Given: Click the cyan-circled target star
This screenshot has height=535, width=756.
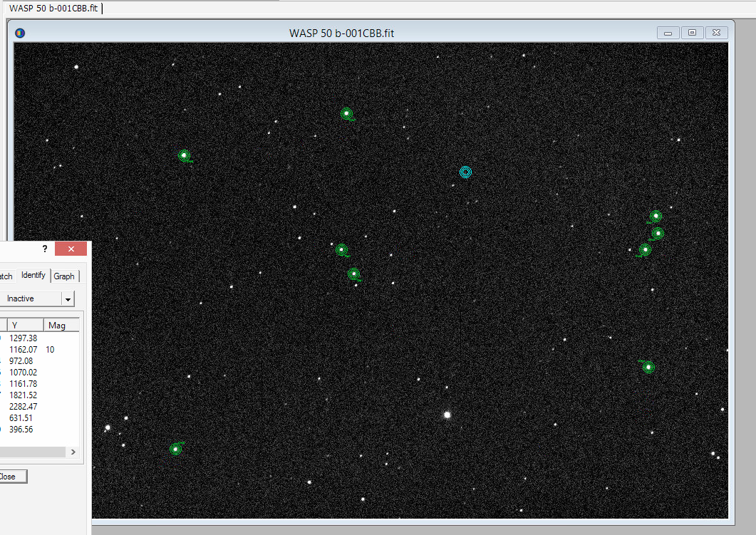Looking at the screenshot, I should click(x=465, y=172).
